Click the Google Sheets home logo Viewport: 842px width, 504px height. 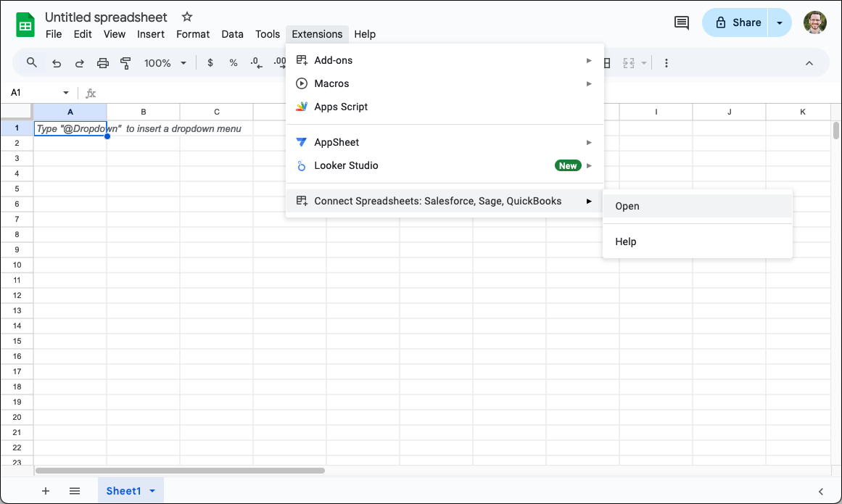pyautogui.click(x=25, y=25)
